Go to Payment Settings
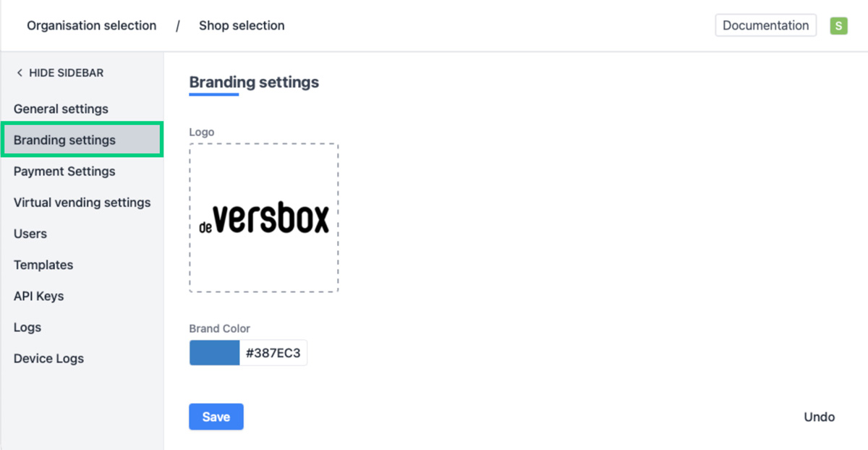This screenshot has height=450, width=868. 64,171
